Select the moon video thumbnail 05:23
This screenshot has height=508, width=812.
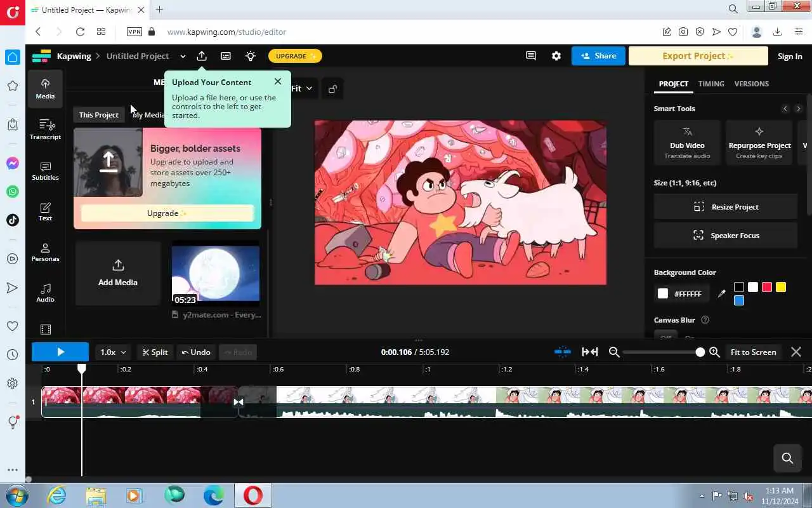(216, 273)
